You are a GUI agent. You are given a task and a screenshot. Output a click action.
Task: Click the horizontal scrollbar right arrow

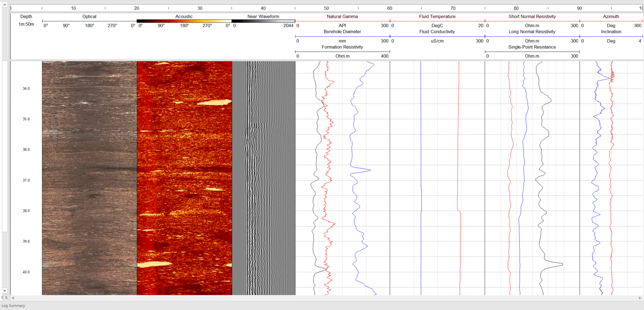(x=640, y=298)
